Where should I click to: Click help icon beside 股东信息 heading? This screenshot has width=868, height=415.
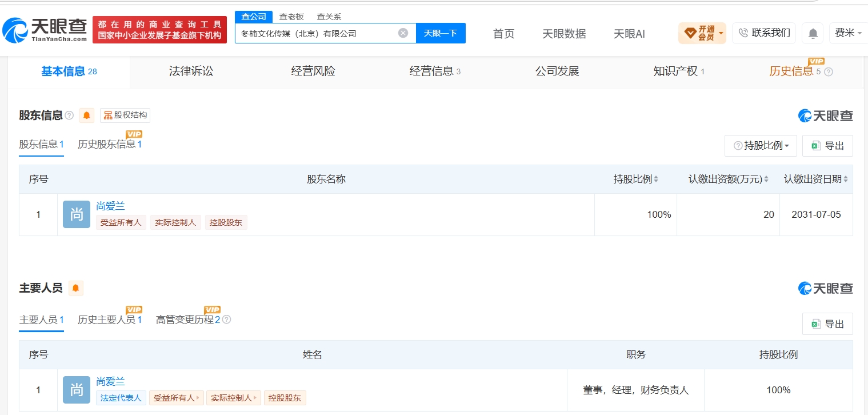pos(69,115)
